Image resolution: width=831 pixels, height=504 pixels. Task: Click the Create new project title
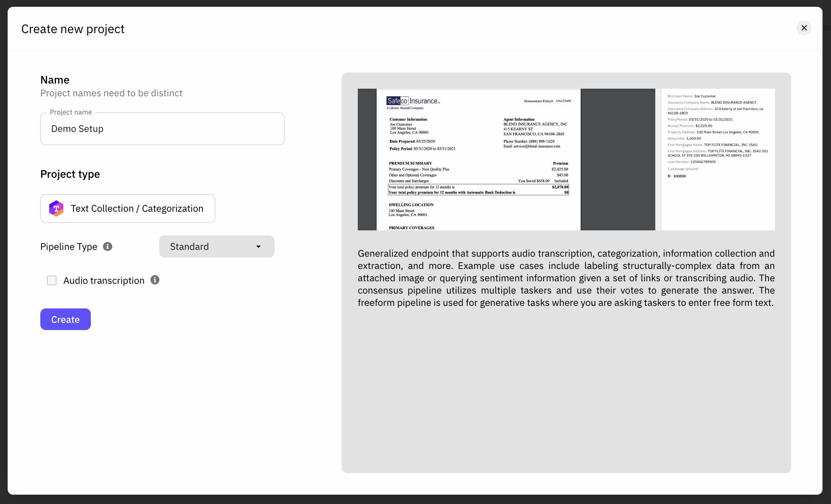coord(73,29)
